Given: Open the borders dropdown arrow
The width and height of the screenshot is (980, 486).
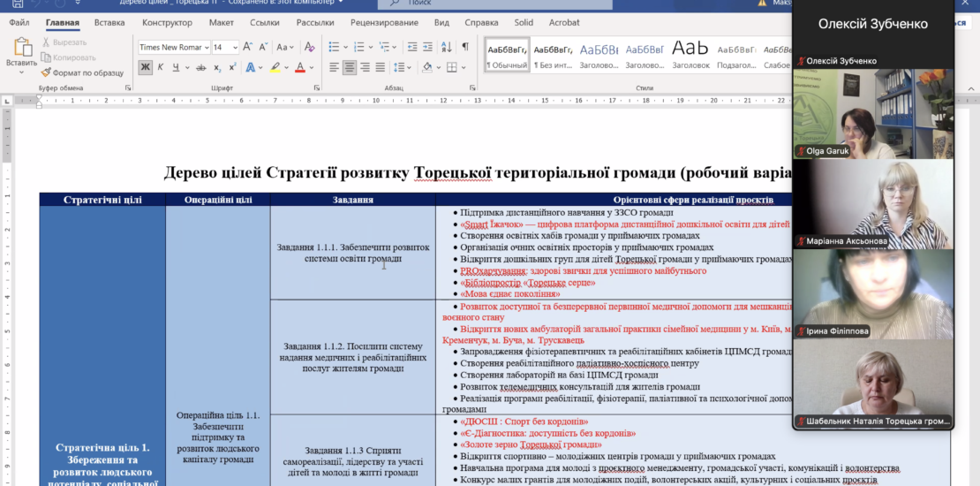Looking at the screenshot, I should (464, 67).
